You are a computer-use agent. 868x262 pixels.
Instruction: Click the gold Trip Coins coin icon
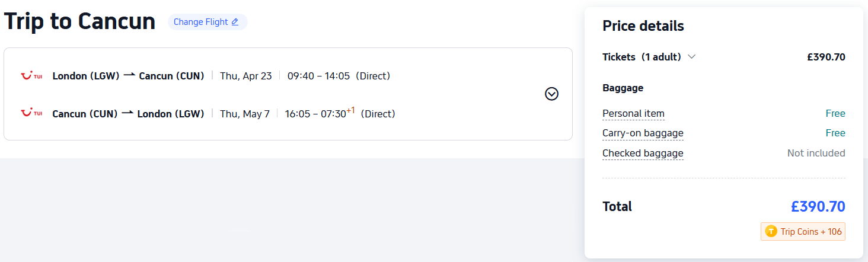[x=771, y=232]
